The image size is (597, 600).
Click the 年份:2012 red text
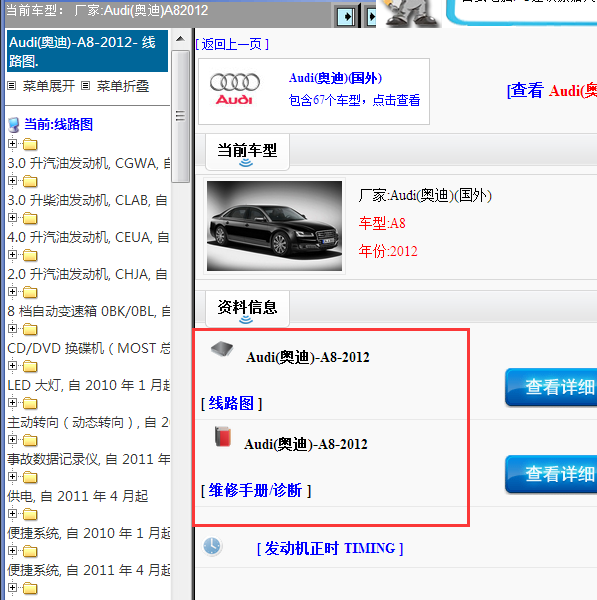coord(388,251)
